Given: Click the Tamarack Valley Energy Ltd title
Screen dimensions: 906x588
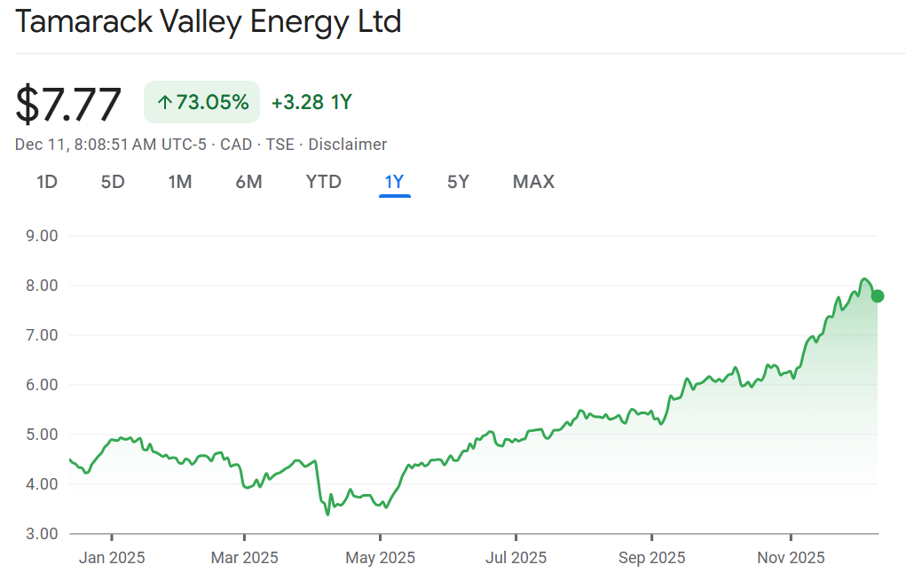Looking at the screenshot, I should tap(209, 21).
